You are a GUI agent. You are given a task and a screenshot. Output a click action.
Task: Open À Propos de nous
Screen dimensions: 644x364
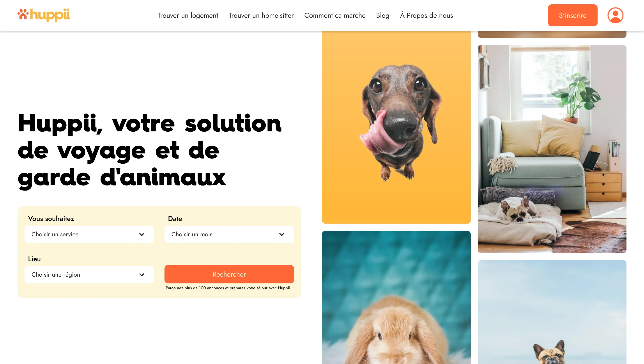point(426,16)
